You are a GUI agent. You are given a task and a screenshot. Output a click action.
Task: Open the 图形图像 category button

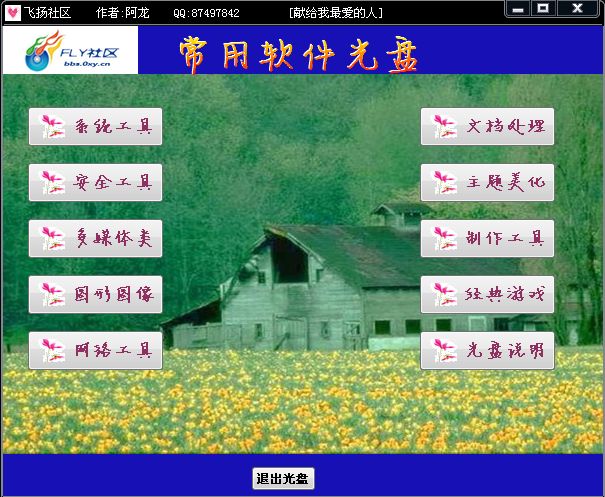point(95,294)
